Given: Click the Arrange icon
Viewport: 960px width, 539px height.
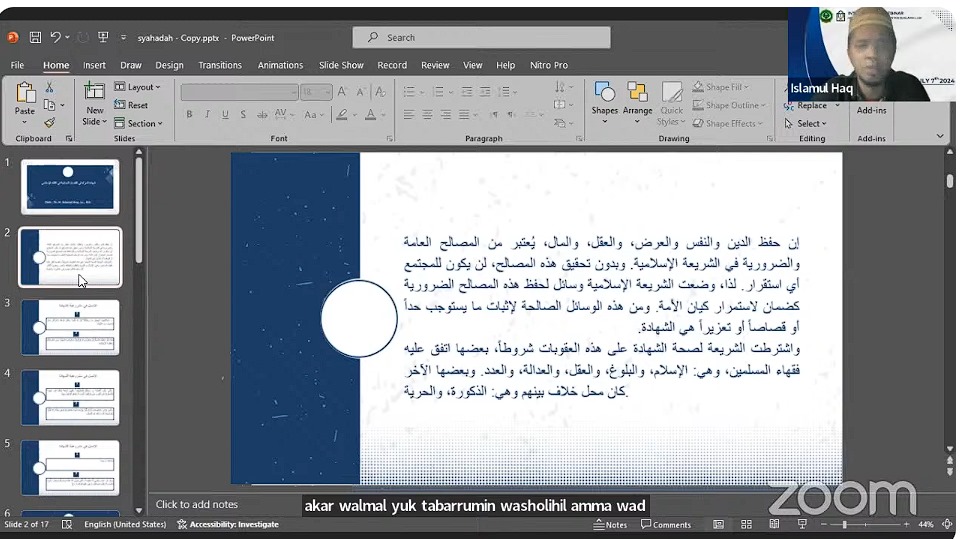Looking at the screenshot, I should (637, 101).
